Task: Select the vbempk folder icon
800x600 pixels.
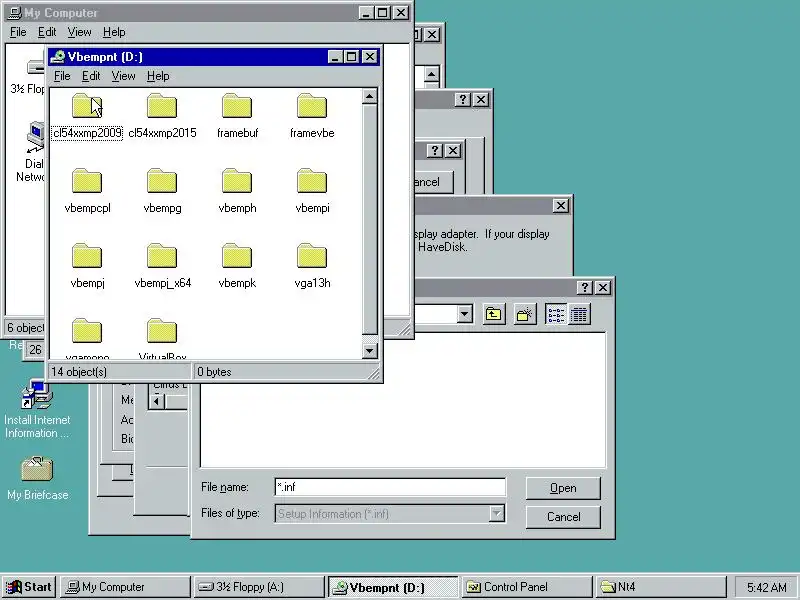Action: [x=237, y=256]
